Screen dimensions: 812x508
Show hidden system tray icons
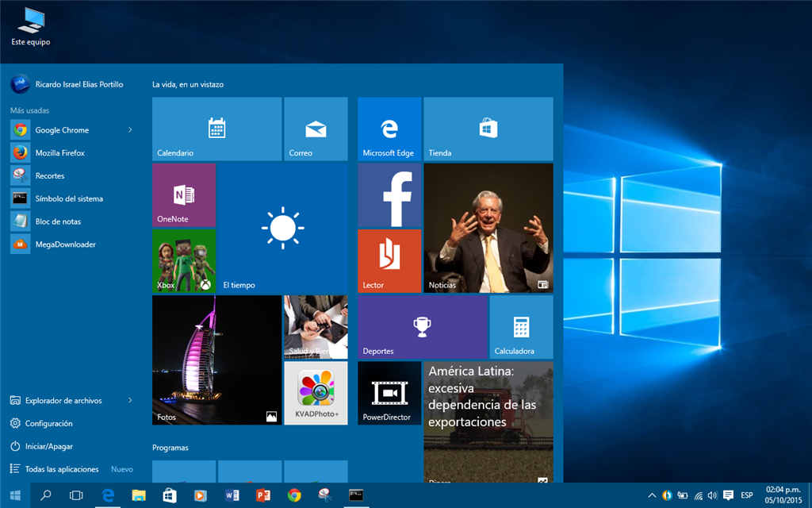[x=652, y=495]
